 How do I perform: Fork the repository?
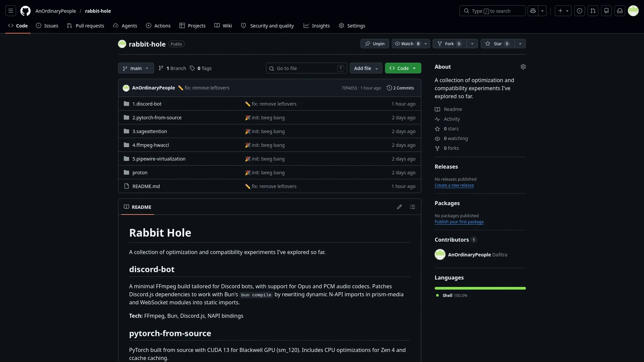coord(449,44)
